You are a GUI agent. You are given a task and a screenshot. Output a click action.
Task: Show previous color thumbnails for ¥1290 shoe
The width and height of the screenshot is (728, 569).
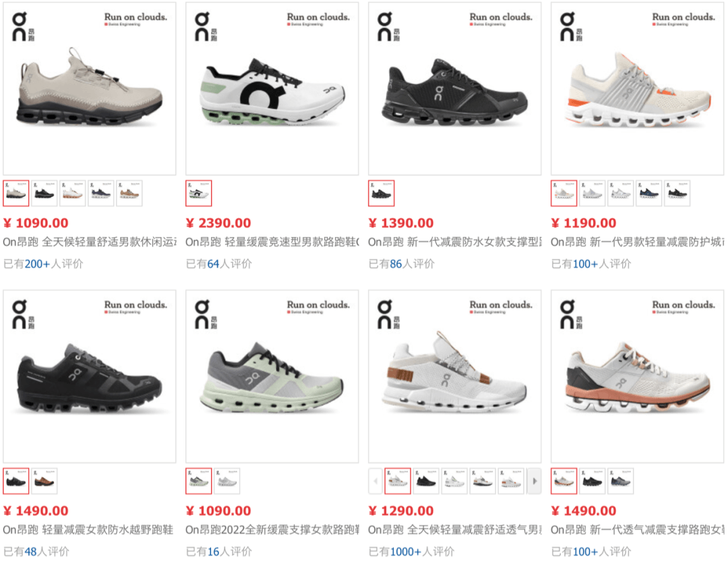click(x=375, y=481)
